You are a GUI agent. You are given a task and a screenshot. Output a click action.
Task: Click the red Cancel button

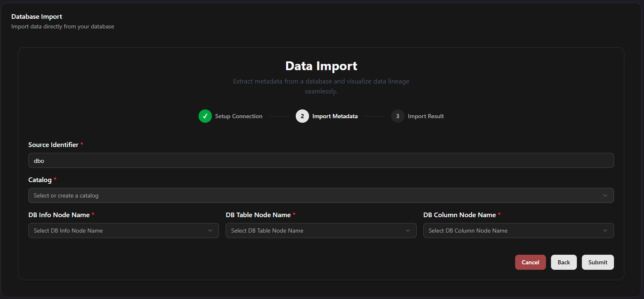coord(531,262)
